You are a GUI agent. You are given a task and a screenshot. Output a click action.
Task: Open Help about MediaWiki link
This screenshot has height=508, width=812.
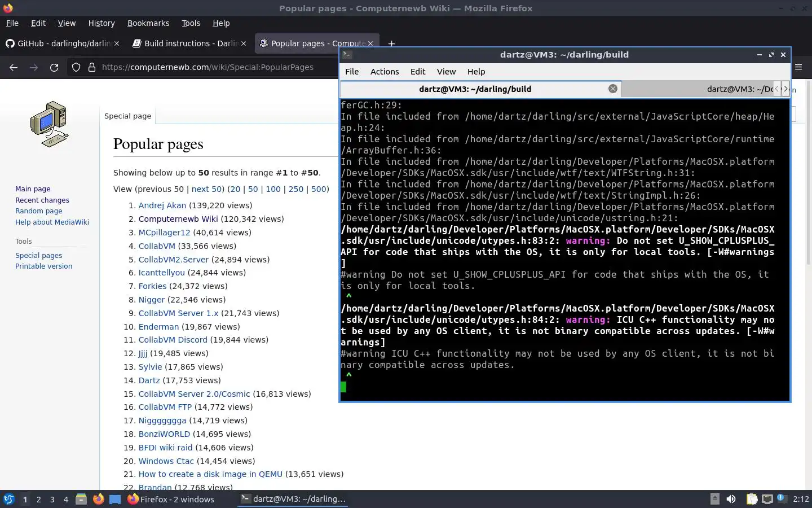click(52, 222)
